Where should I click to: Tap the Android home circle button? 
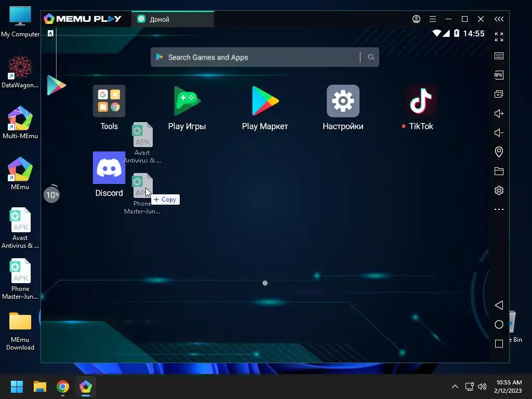click(x=499, y=324)
